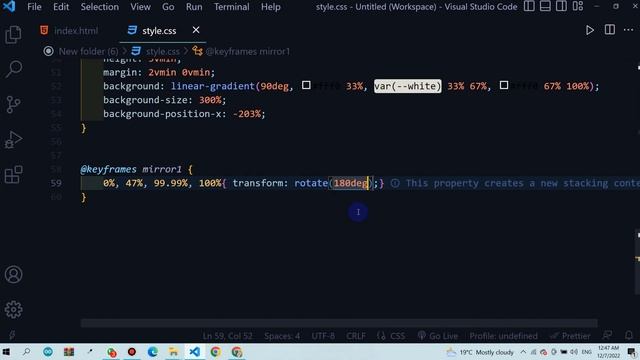
Task: Toggle the secondary side bar layout icon
Action: [561, 7]
